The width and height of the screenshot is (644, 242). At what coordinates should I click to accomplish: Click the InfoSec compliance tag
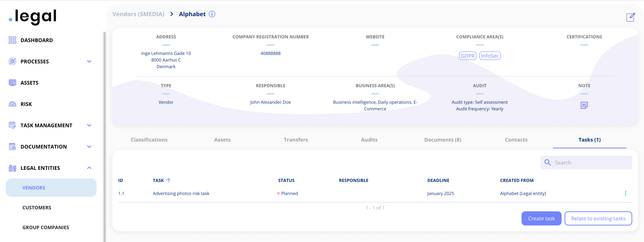pos(490,55)
